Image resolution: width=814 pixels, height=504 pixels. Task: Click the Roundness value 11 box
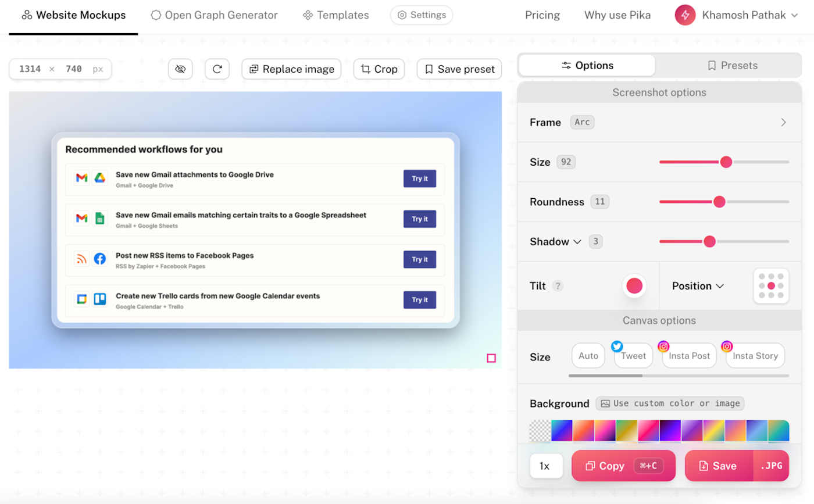[600, 202]
